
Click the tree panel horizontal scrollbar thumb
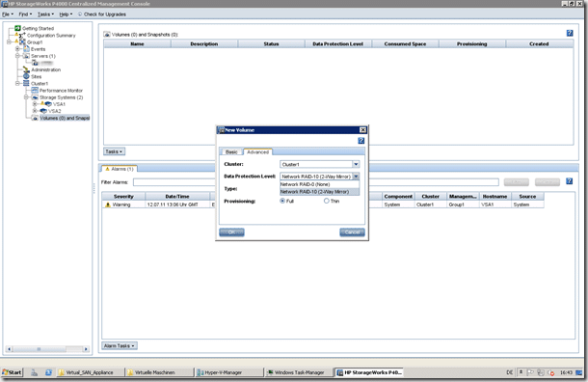39,349
